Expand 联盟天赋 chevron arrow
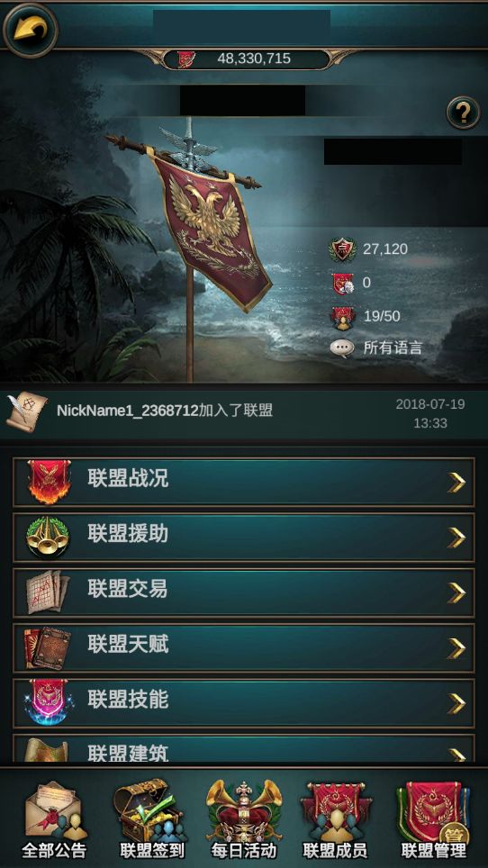The image size is (488, 868). pyautogui.click(x=456, y=648)
